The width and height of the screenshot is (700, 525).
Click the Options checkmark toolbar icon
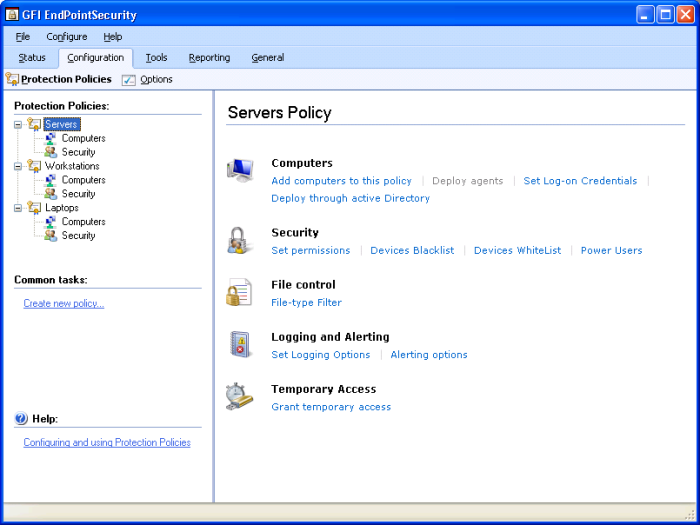[129, 79]
